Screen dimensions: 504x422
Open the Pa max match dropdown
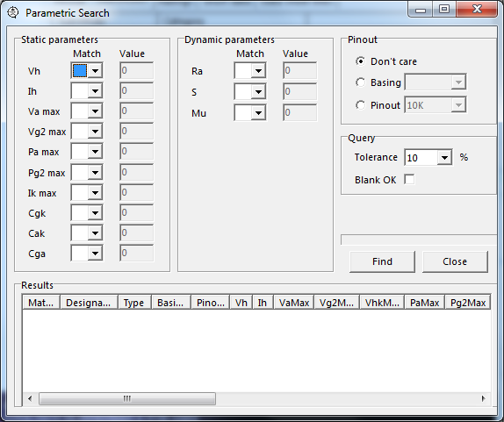coord(95,151)
